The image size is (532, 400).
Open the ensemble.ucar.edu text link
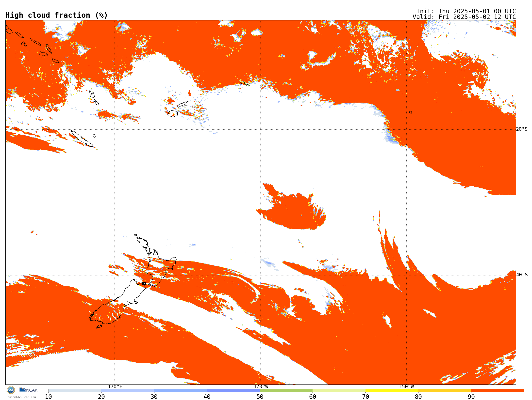[22, 397]
